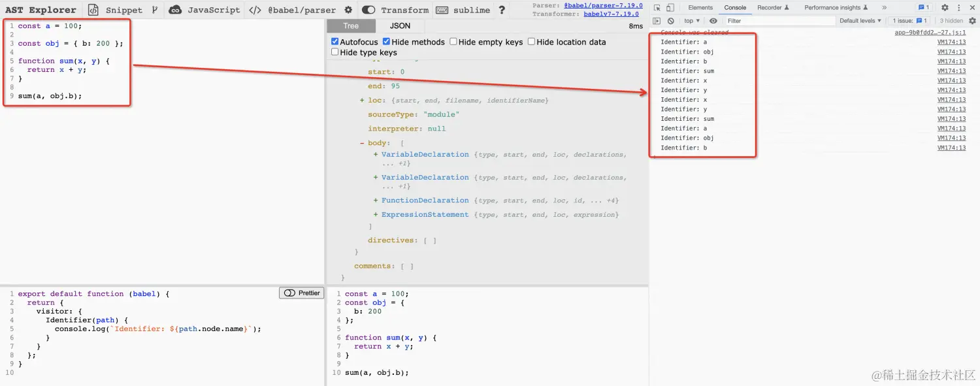
Task: Click the 1 issue badge
Action: [x=910, y=21]
